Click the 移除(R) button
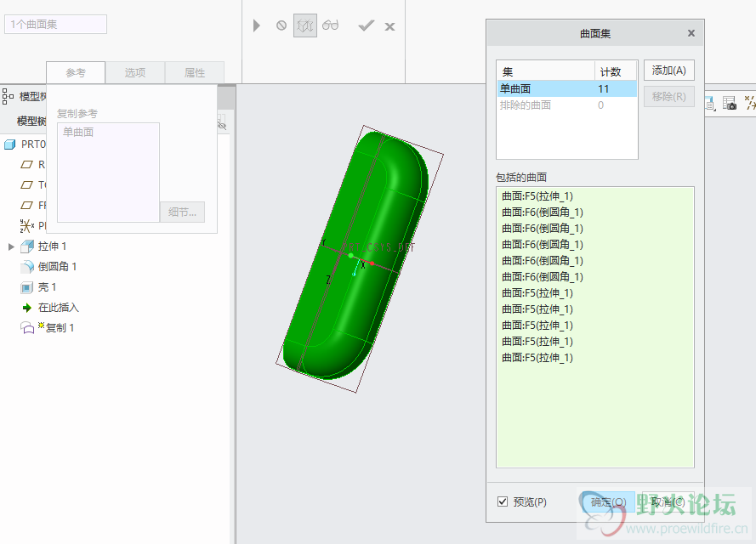 tap(668, 97)
